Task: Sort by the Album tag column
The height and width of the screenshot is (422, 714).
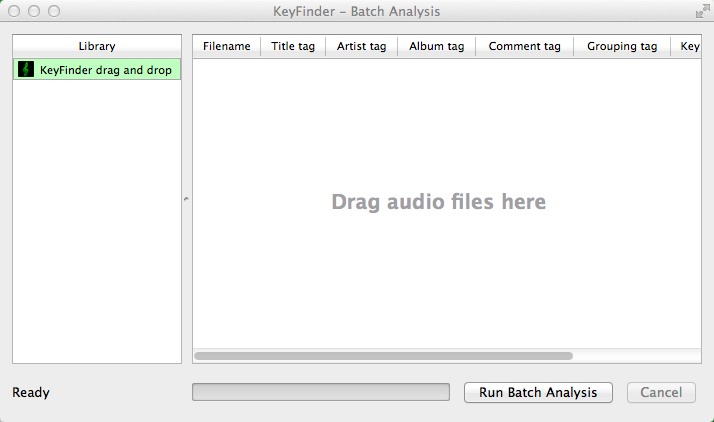Action: point(437,46)
